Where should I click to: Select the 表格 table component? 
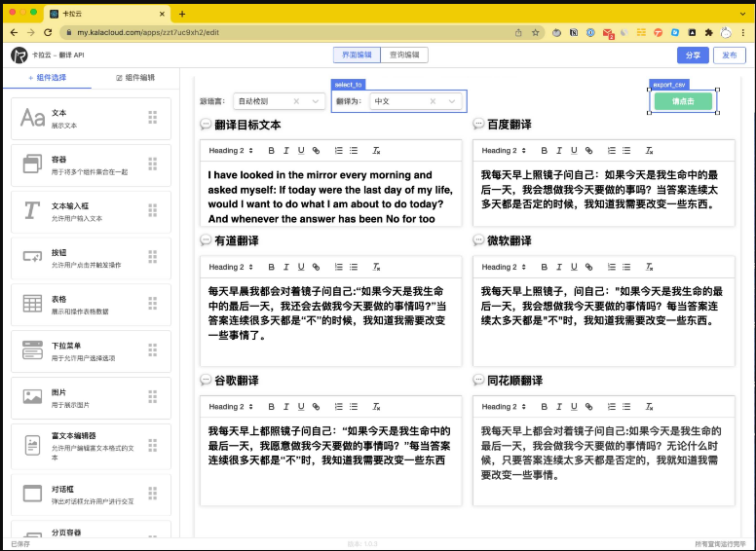[x=92, y=305]
